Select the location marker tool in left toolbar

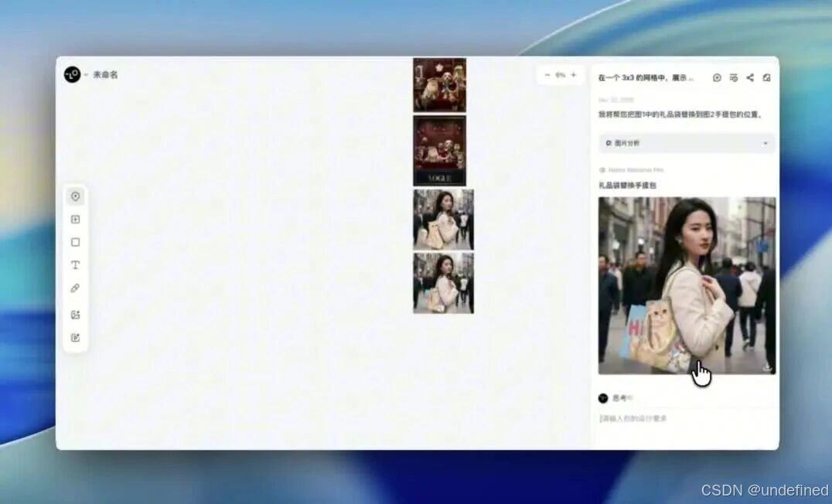(x=75, y=196)
